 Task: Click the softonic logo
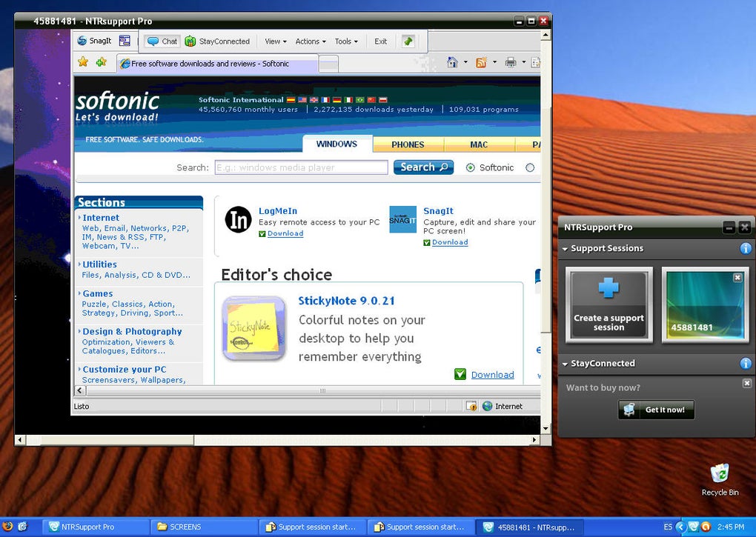(x=117, y=107)
